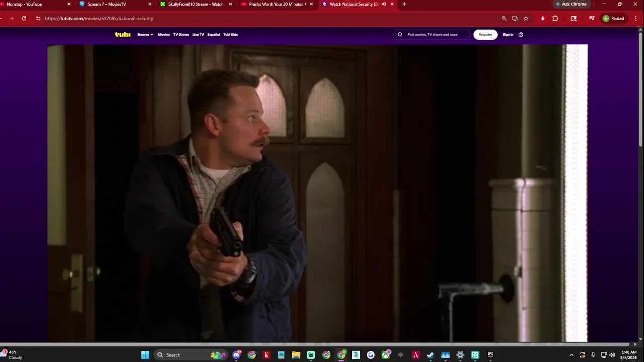Open the media controls icon in toolbar
This screenshot has height=362, width=644.
point(592,18)
